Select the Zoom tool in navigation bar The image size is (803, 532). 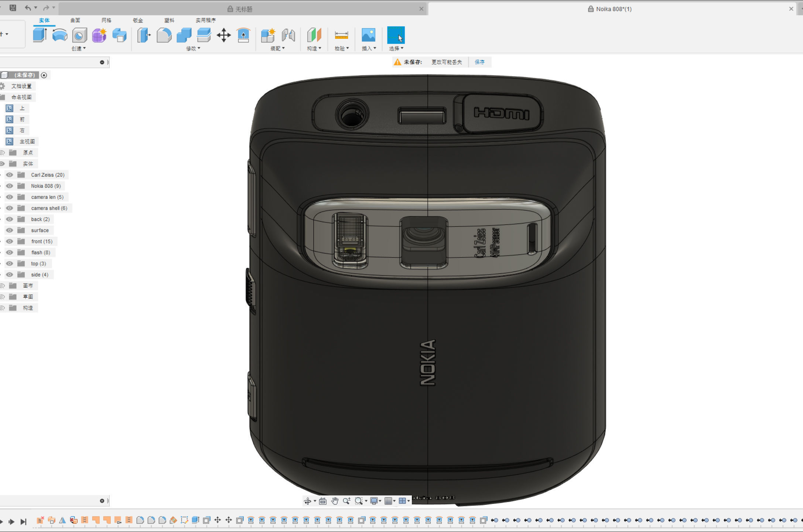click(346, 501)
